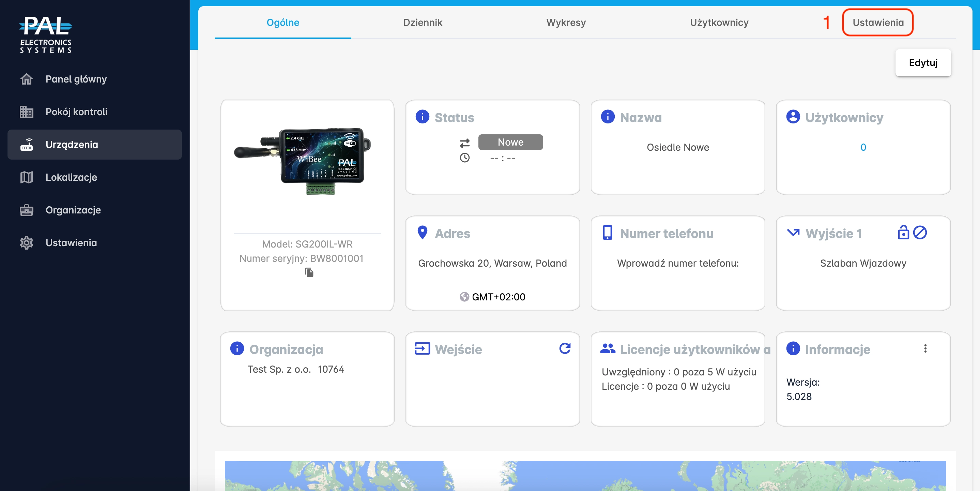This screenshot has height=491, width=980.
Task: Click the phone icon on Numer telefonu
Action: 608,233
